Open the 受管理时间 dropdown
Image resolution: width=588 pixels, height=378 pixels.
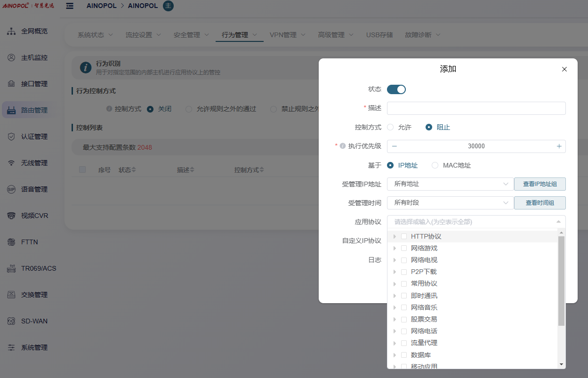point(450,203)
